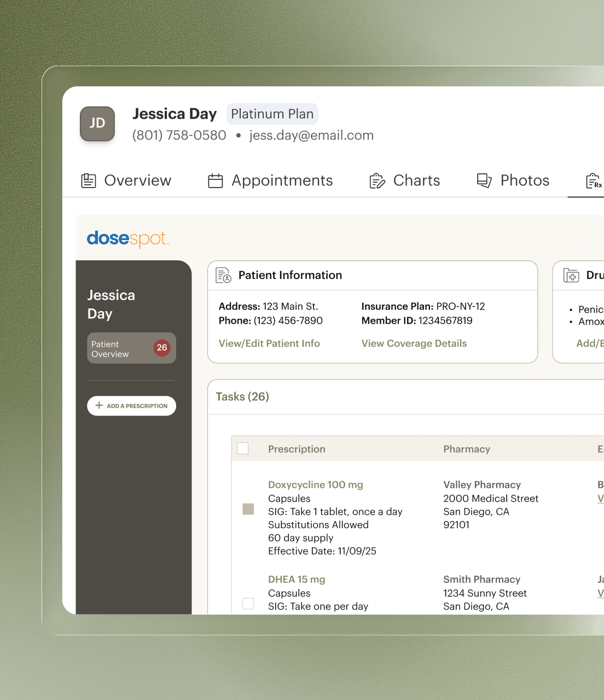This screenshot has height=700, width=604.
Task: Click the Photos tab icon
Action: tap(484, 180)
